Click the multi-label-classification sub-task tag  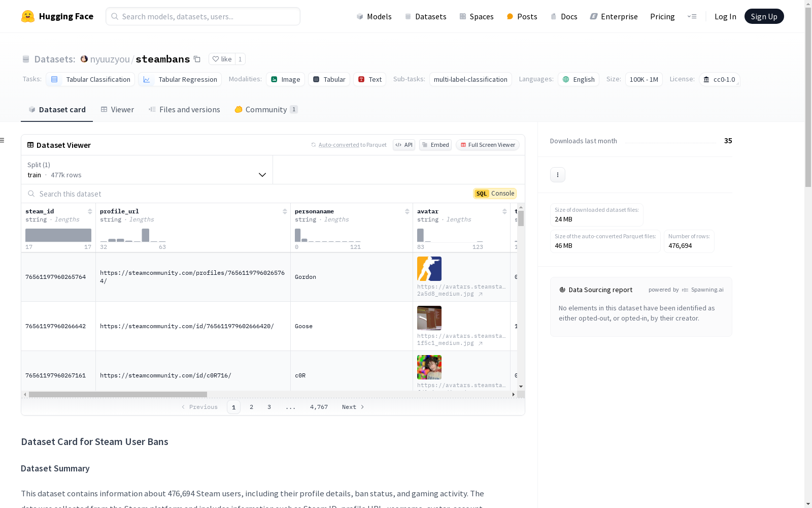(470, 79)
